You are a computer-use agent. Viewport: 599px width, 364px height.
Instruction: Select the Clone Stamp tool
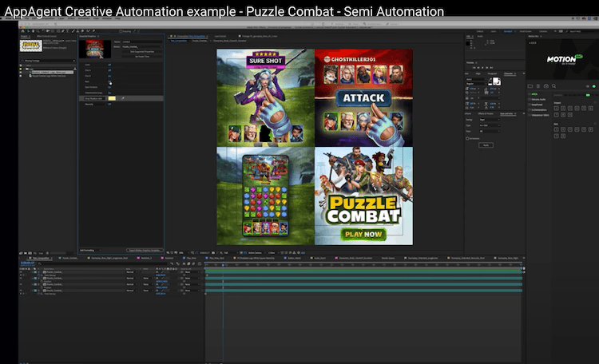pos(77,31)
